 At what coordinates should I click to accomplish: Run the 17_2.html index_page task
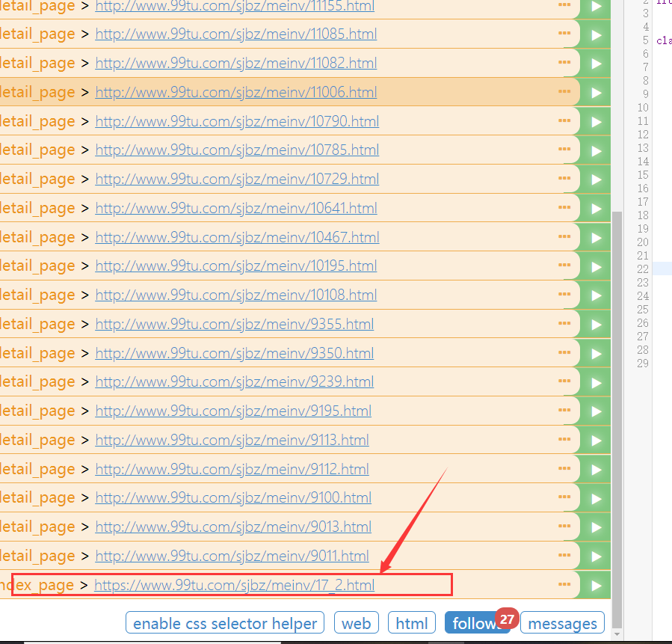click(x=596, y=586)
